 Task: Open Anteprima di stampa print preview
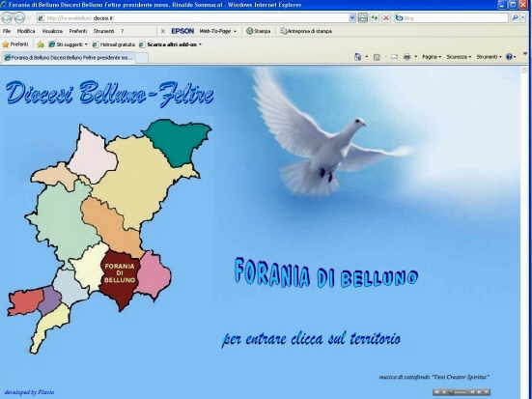click(x=306, y=31)
